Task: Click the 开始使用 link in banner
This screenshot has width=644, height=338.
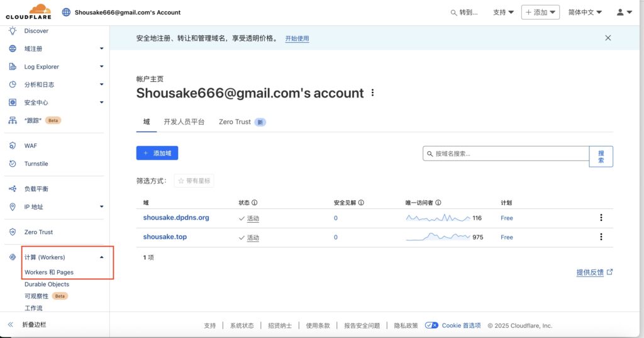Action: pos(297,38)
